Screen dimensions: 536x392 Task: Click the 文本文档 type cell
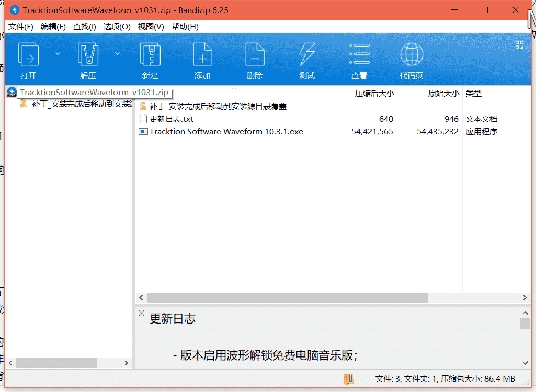pyautogui.click(x=481, y=119)
